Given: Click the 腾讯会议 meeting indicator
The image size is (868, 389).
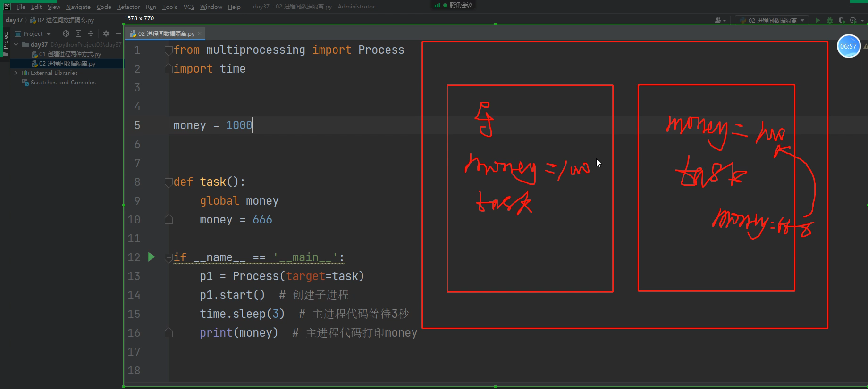Looking at the screenshot, I should [x=454, y=5].
